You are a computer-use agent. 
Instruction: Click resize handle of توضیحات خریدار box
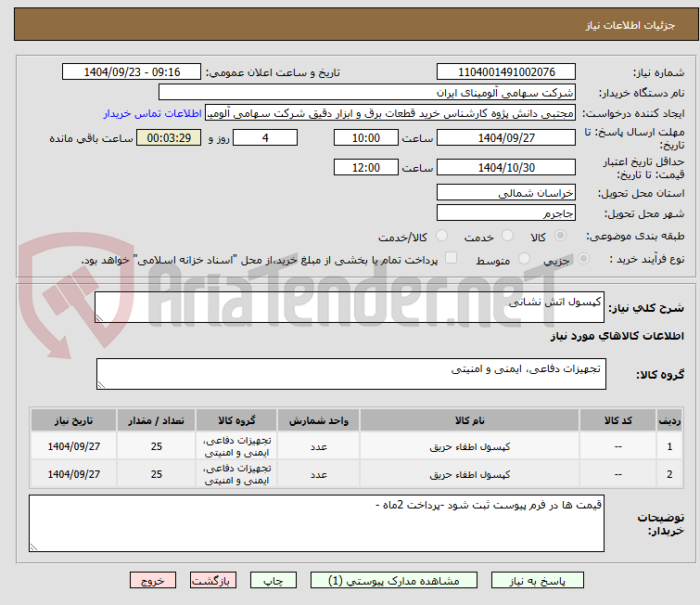click(x=34, y=547)
